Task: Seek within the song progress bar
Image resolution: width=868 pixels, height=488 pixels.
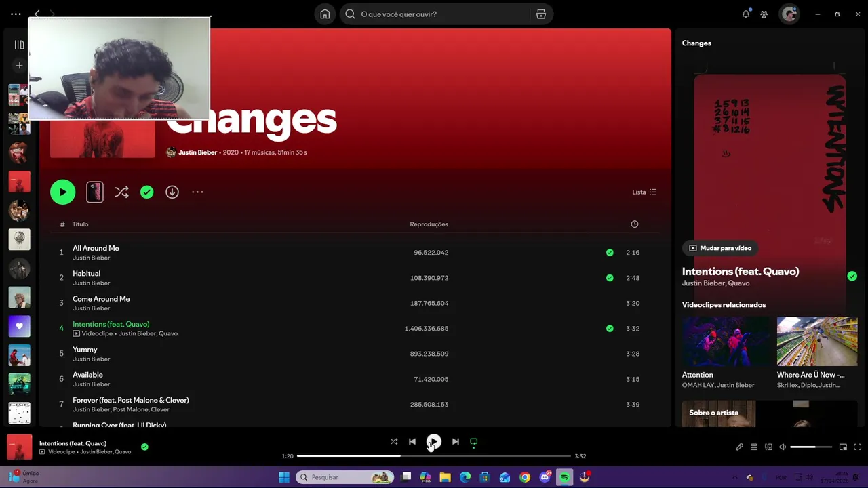Action: pyautogui.click(x=434, y=456)
